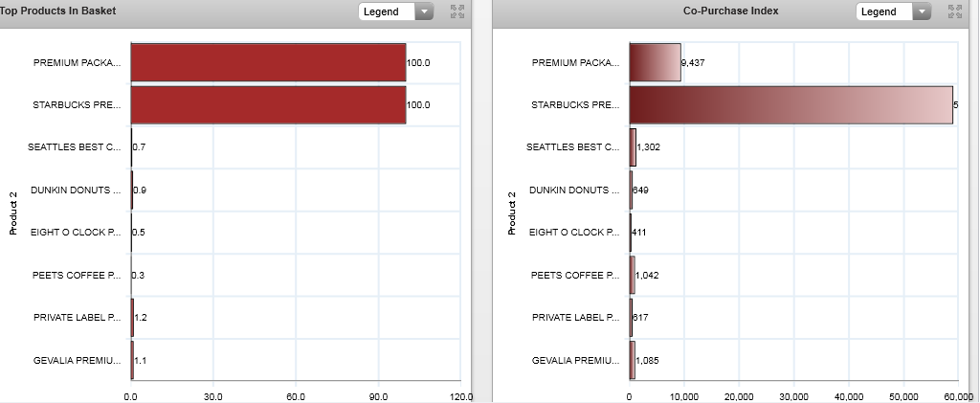Screen dimensions: 980x403
Task: Select Starbucks 100.0 bar in Top Products chart
Action: [x=268, y=104]
